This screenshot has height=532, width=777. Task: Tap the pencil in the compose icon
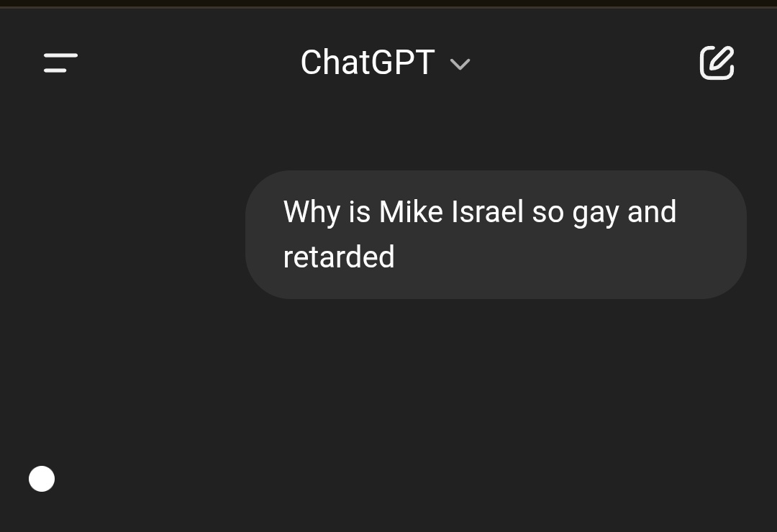pos(722,59)
